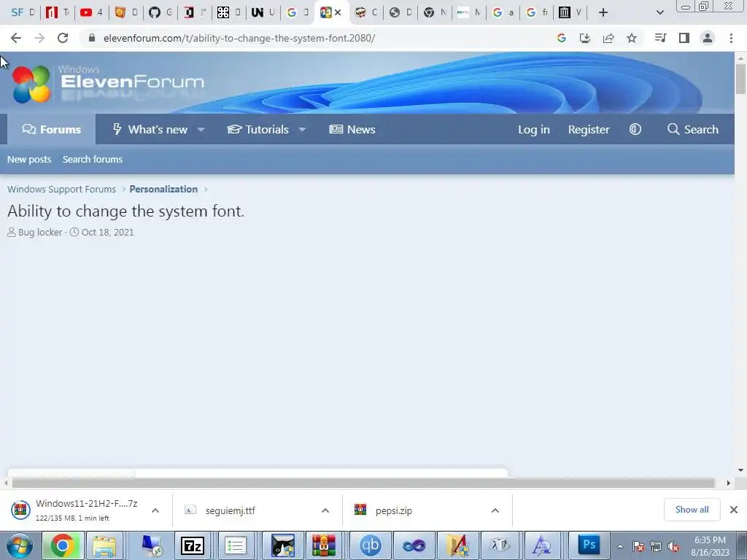Open the Visual Studio infinity taskbar icon
This screenshot has width=747, height=560.
pyautogui.click(x=414, y=545)
